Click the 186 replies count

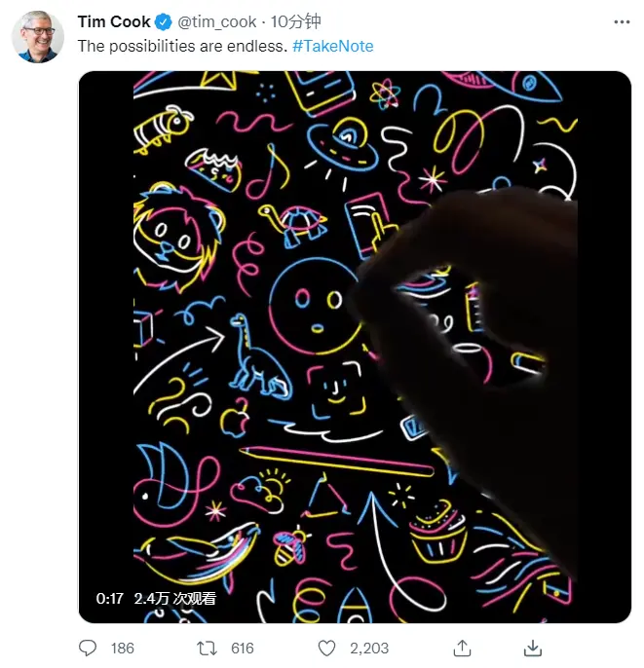click(x=123, y=649)
